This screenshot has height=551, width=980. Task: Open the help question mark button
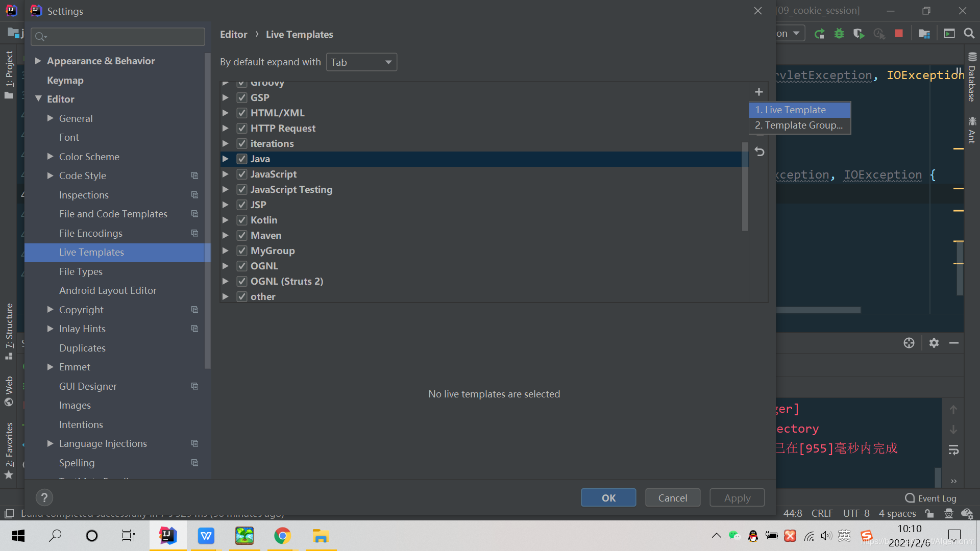44,497
